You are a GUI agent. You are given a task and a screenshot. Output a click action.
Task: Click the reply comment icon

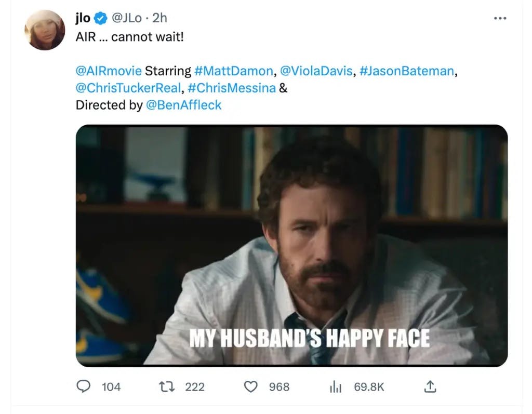pyautogui.click(x=83, y=387)
